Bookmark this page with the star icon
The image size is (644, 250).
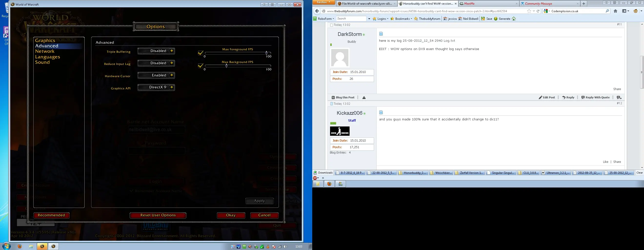[529, 11]
